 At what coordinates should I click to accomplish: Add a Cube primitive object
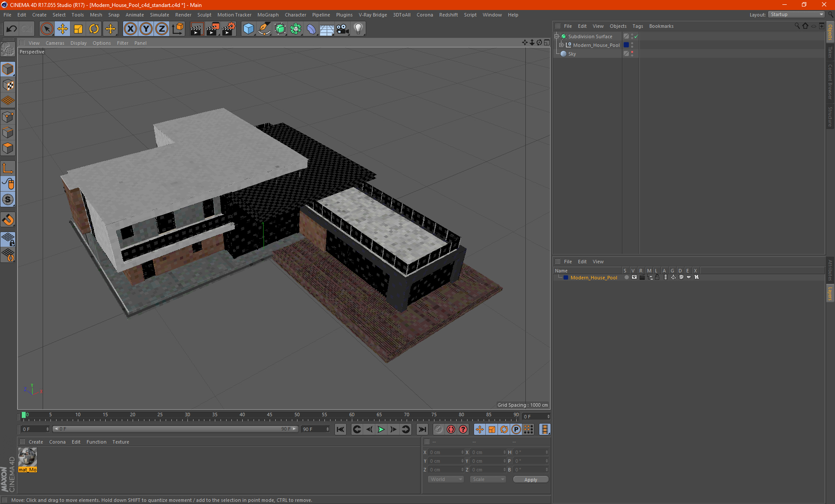248,29
